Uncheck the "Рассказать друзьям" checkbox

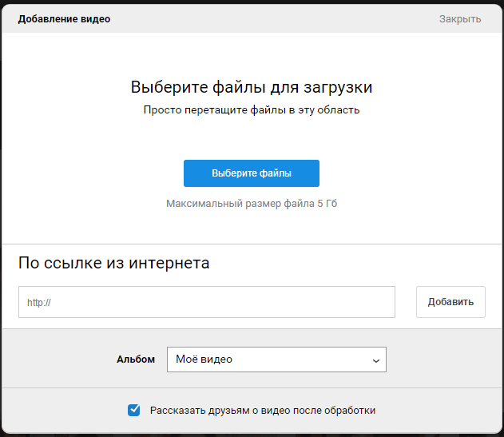pos(133,410)
